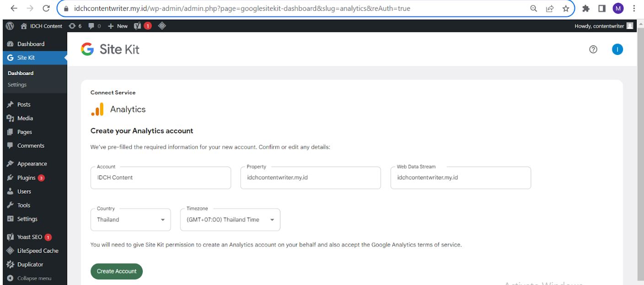Screen dimensions: 644x285
Task: Click the blue profile avatar circle
Action: coord(617,49)
